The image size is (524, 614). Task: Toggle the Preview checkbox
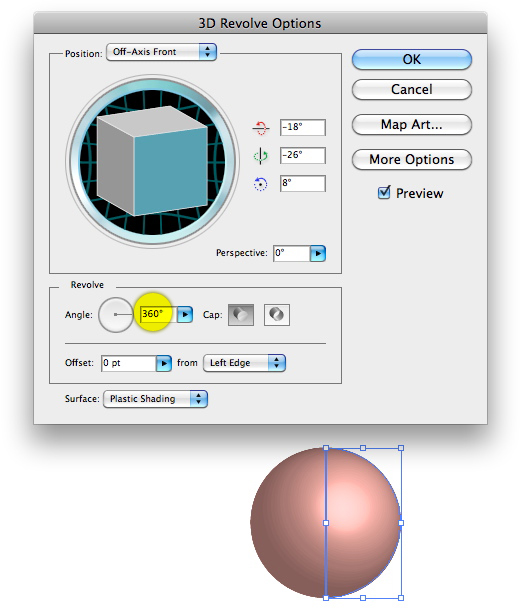(x=384, y=193)
